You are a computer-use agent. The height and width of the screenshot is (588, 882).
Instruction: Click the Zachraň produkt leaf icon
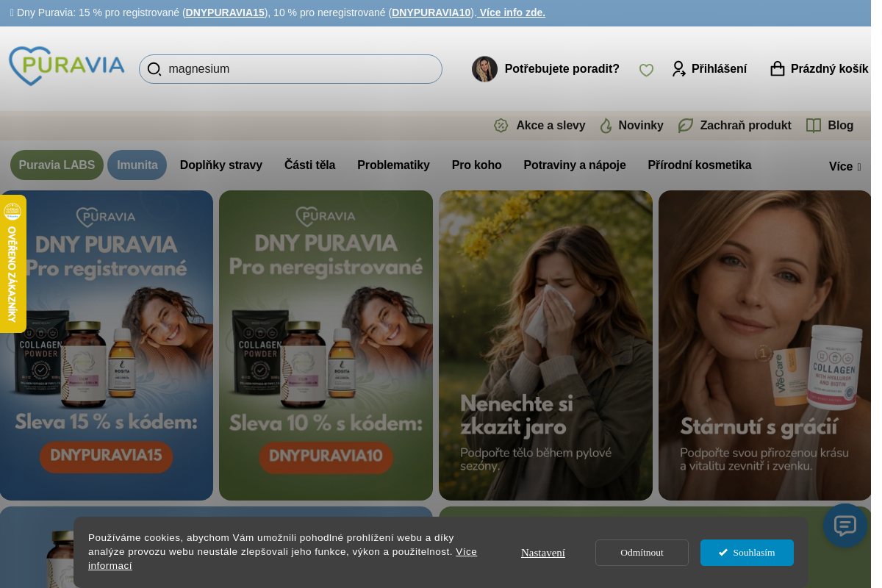686,126
